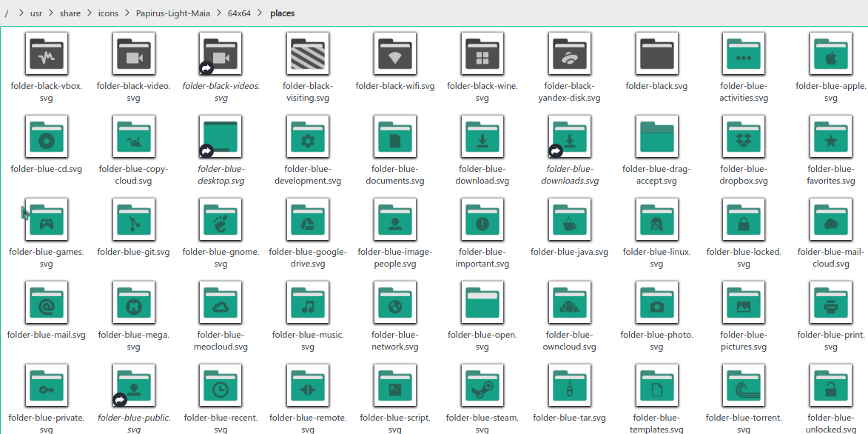
Task: Open folder-blue-google-drive.svg
Action: tap(307, 219)
